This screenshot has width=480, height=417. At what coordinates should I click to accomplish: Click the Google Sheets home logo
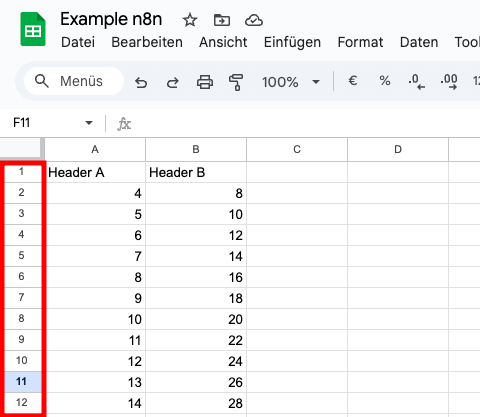[x=33, y=29]
